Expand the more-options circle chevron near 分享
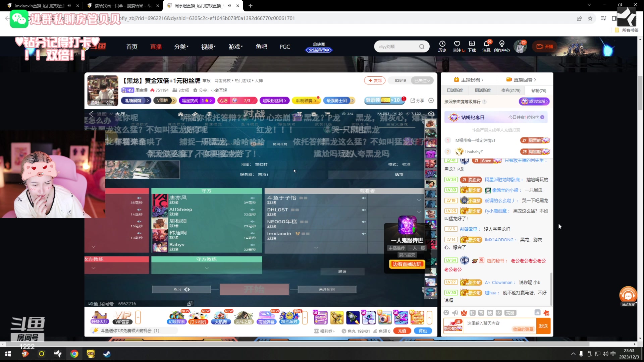This screenshot has width=644, height=362. tap(431, 101)
